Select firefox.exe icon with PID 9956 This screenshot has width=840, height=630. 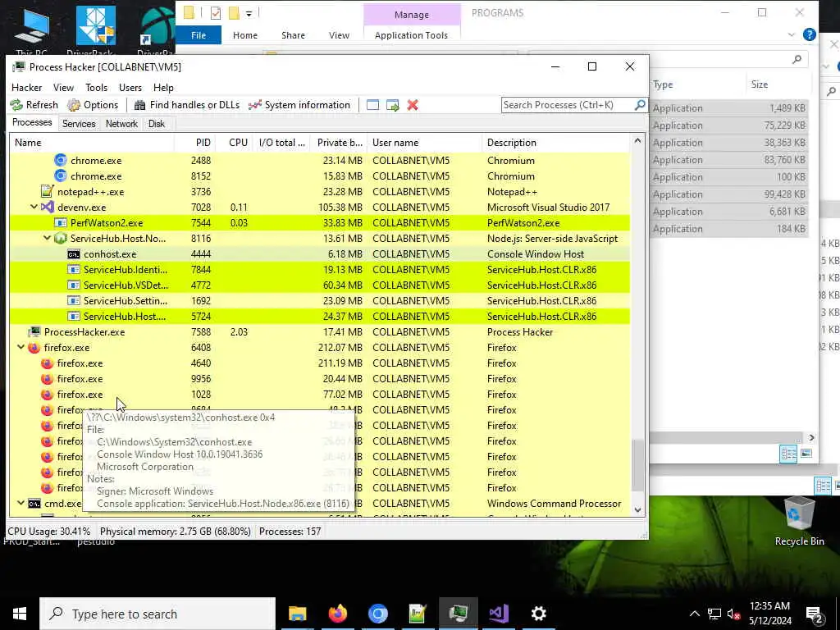[x=47, y=379]
